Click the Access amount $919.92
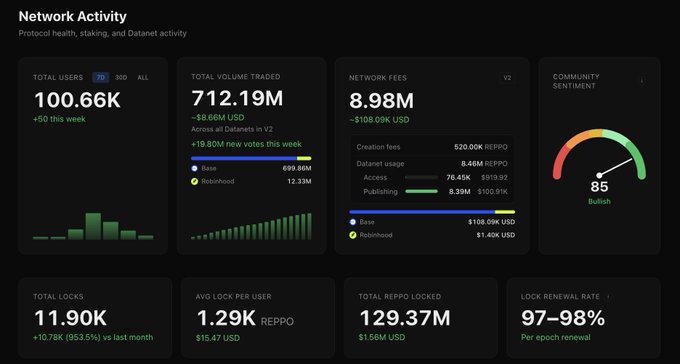 point(494,177)
